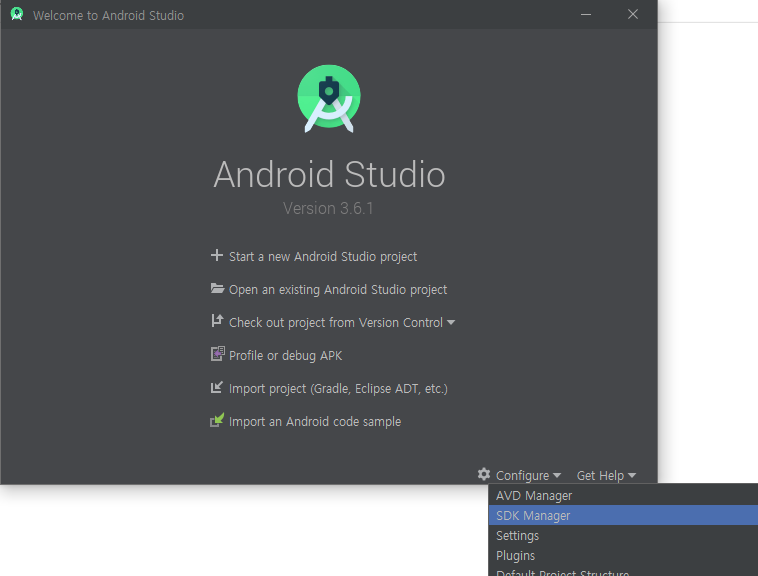Choose Profile or debug APK

tap(285, 356)
